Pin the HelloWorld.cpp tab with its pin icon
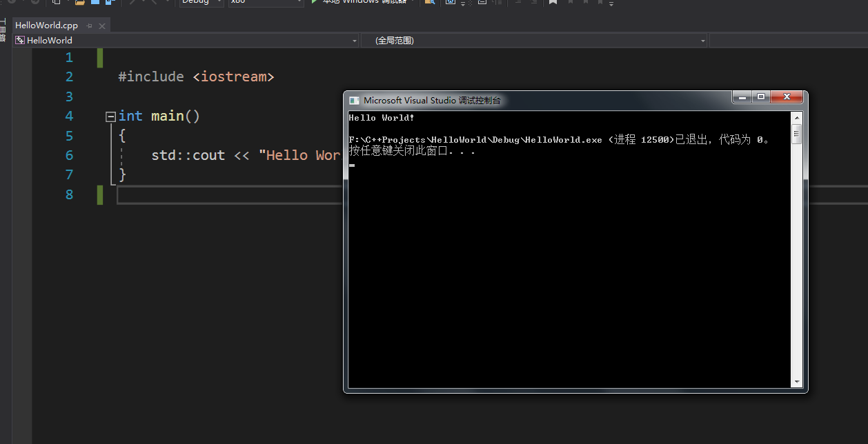 (89, 25)
